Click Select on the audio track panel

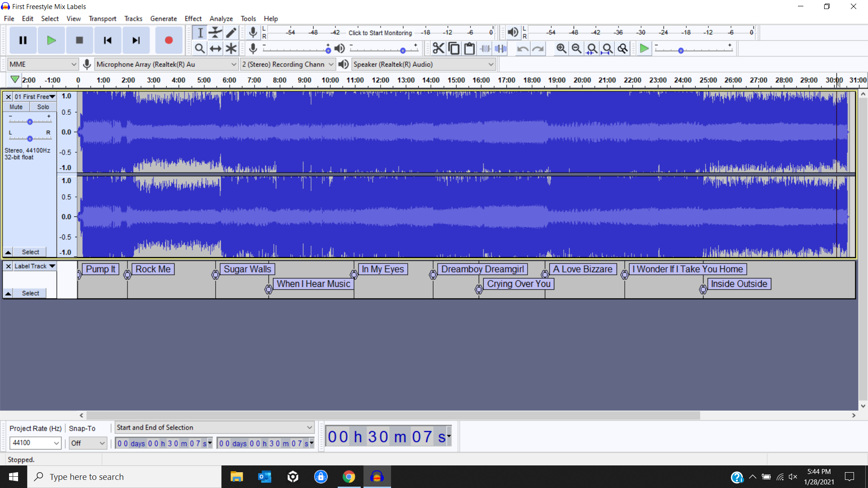click(x=30, y=252)
